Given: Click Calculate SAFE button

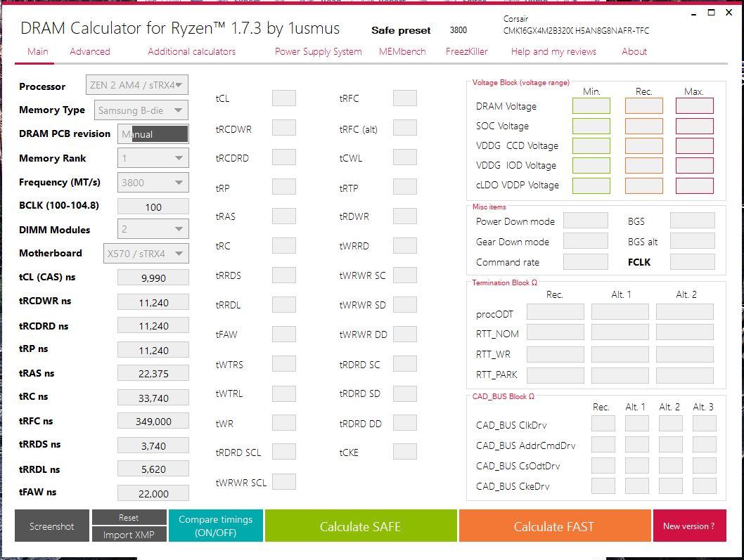Looking at the screenshot, I should 361,526.
